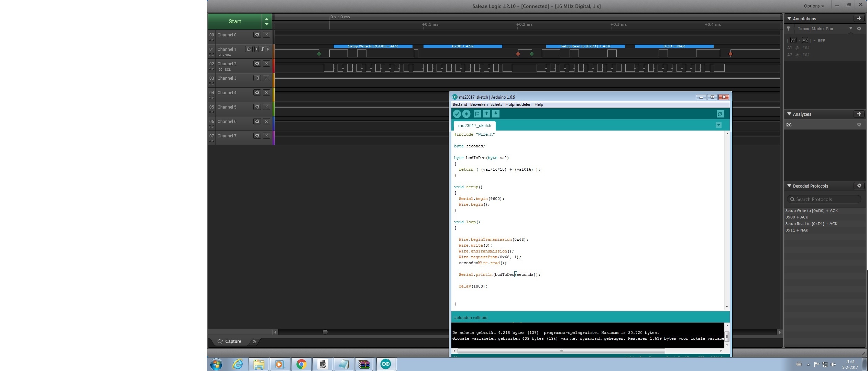Click the waveform horizontal scrollbar thumb
The height and width of the screenshot is (371, 868).
coord(325,332)
